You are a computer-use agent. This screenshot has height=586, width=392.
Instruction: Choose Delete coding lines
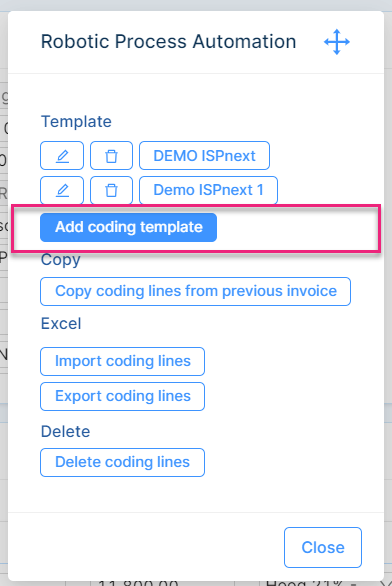(x=123, y=462)
